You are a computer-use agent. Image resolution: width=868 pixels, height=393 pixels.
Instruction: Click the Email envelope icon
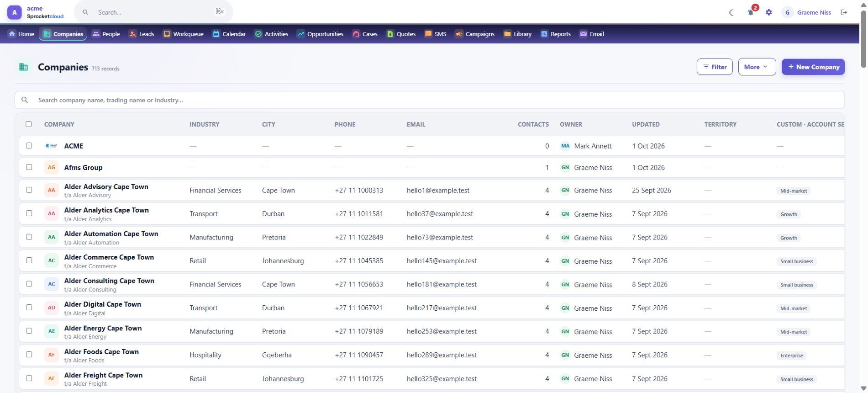pyautogui.click(x=583, y=34)
